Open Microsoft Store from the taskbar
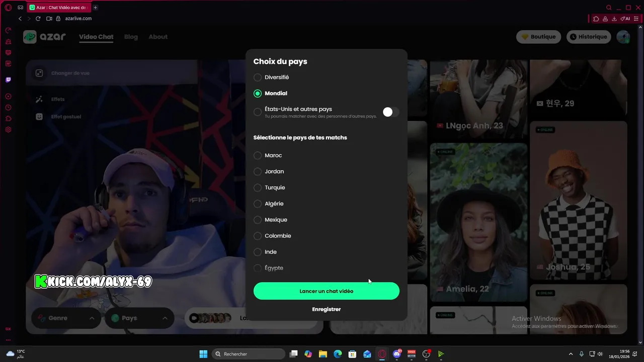644x362 pixels. (x=353, y=354)
